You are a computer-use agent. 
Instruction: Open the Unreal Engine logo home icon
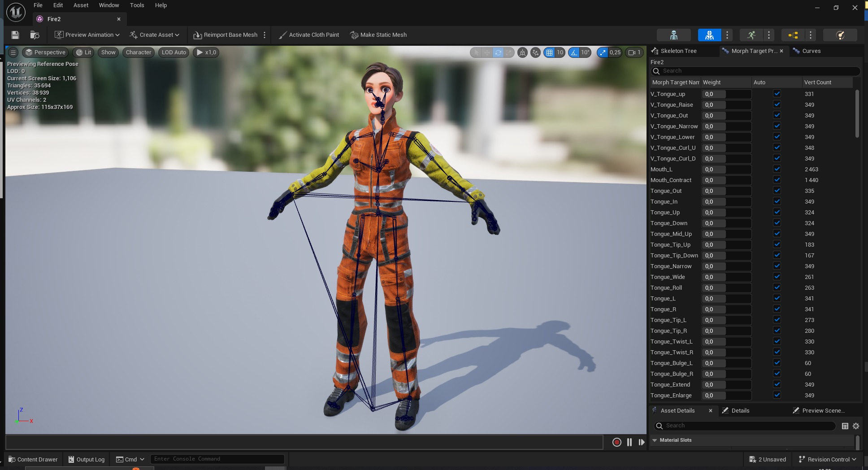[x=16, y=12]
